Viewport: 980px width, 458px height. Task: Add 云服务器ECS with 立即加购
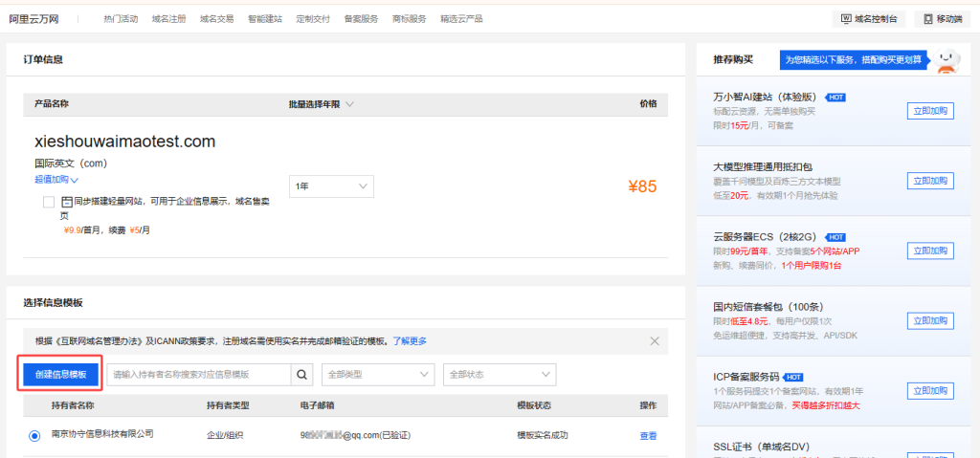tap(930, 251)
